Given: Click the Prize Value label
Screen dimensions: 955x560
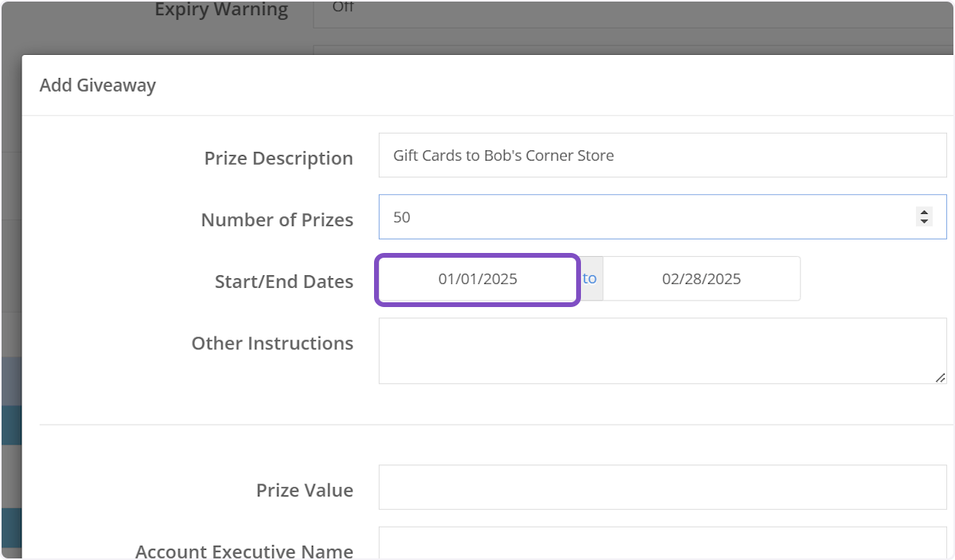Looking at the screenshot, I should [305, 491].
